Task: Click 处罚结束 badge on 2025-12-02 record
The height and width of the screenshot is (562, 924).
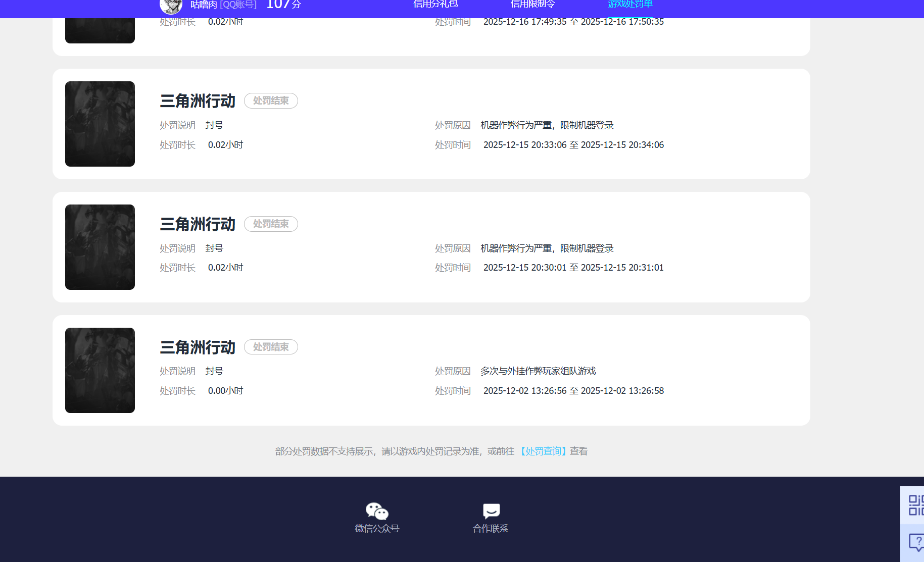Action: (x=271, y=347)
